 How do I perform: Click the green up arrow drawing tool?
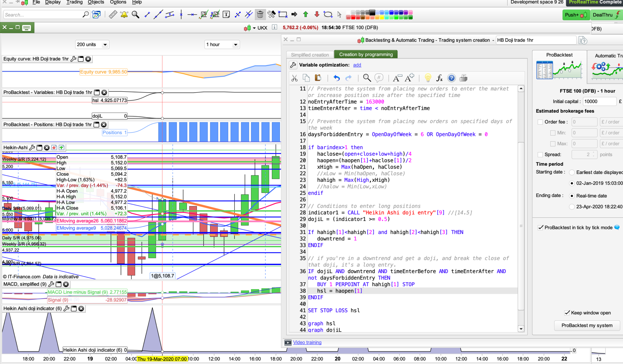[x=306, y=14]
